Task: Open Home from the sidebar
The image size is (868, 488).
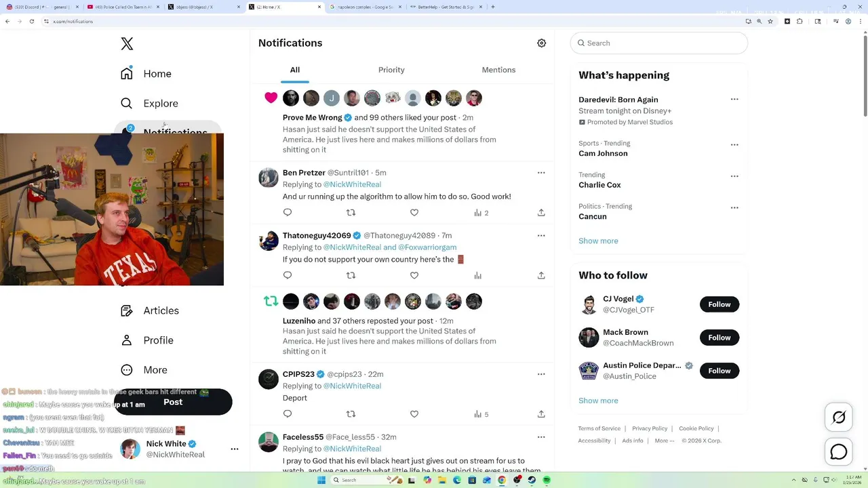Action: (x=146, y=74)
